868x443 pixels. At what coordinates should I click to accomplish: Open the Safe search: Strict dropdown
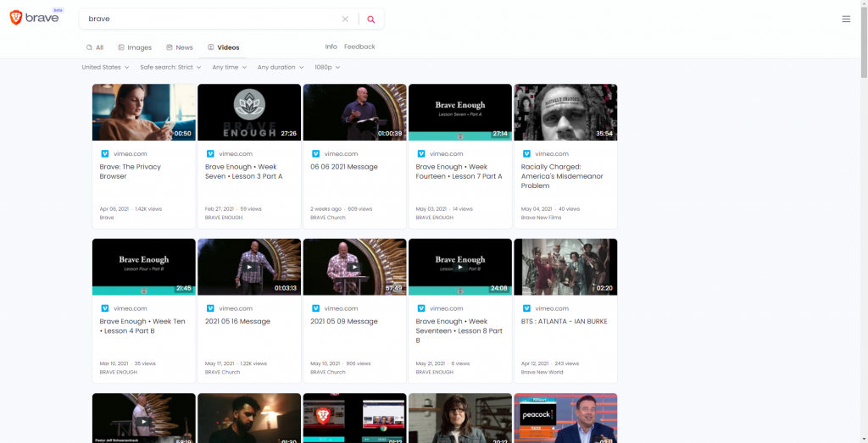pos(170,67)
